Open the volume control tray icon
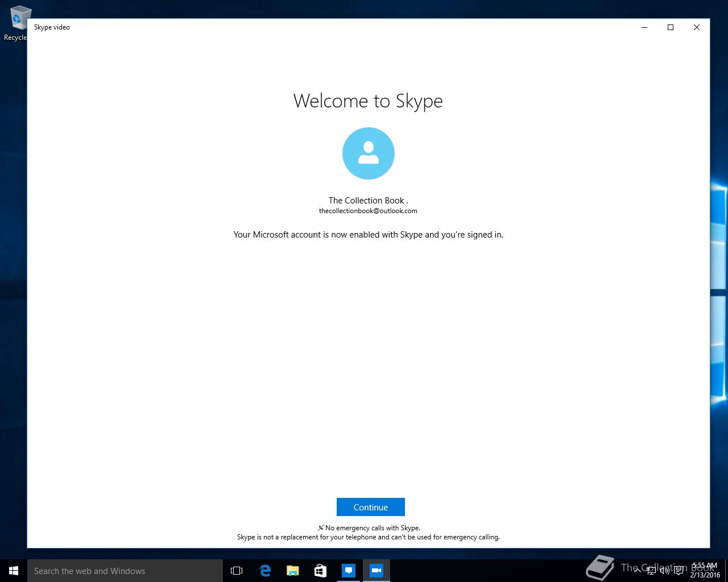728x582 pixels. pos(665,571)
